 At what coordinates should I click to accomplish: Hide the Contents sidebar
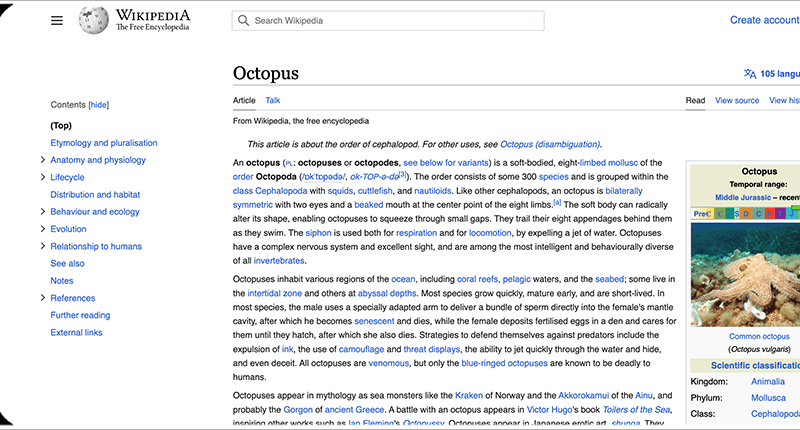[x=98, y=105]
